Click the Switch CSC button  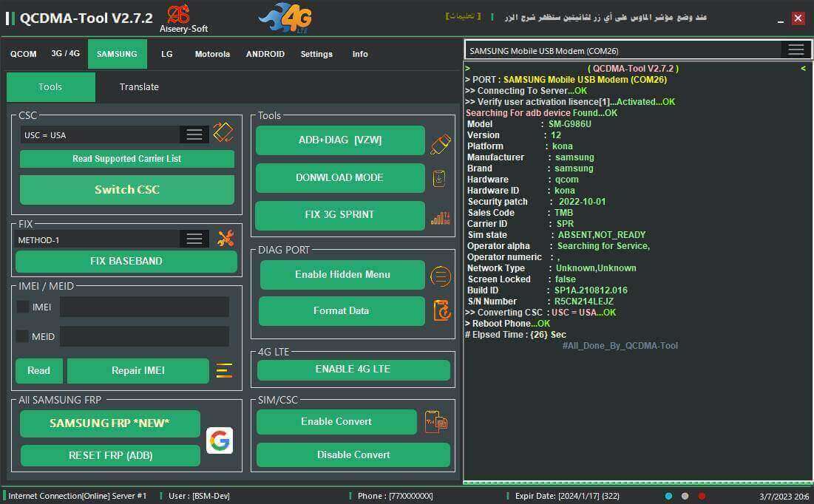(126, 190)
